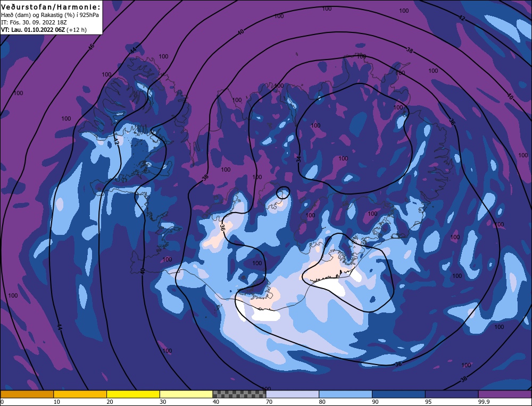Click the orange 10–20 legend swatch

point(80,394)
